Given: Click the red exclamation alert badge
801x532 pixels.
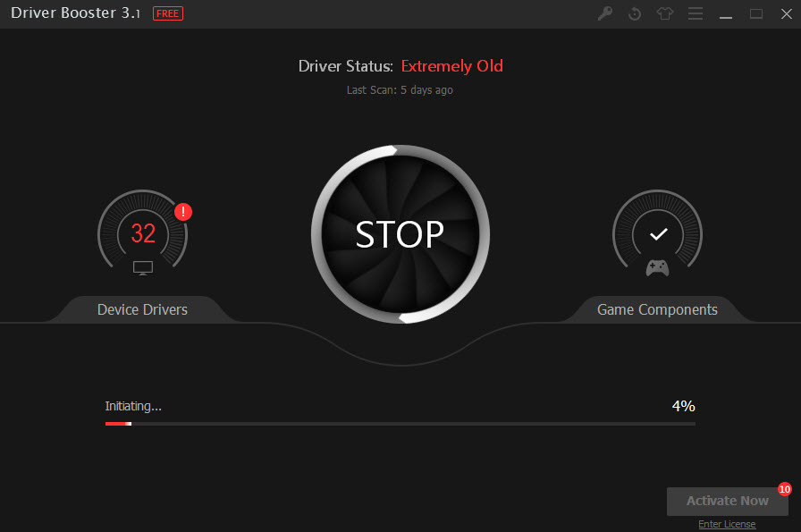Looking at the screenshot, I should click(183, 212).
